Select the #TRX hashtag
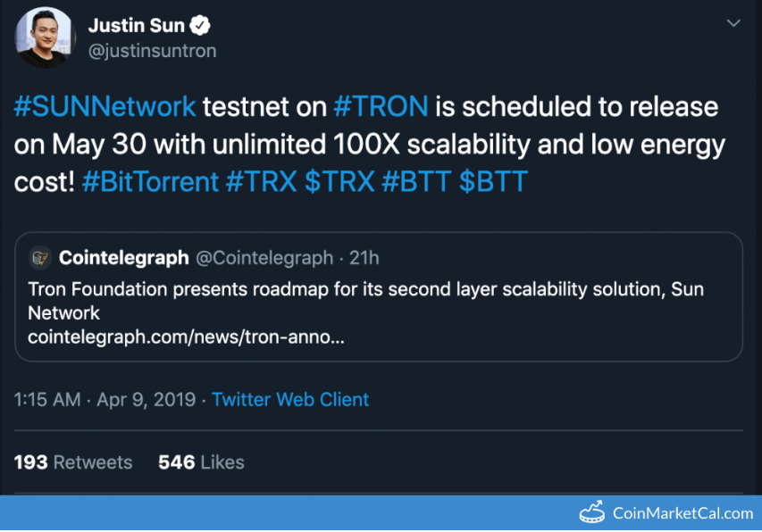The image size is (762, 532). tap(262, 182)
